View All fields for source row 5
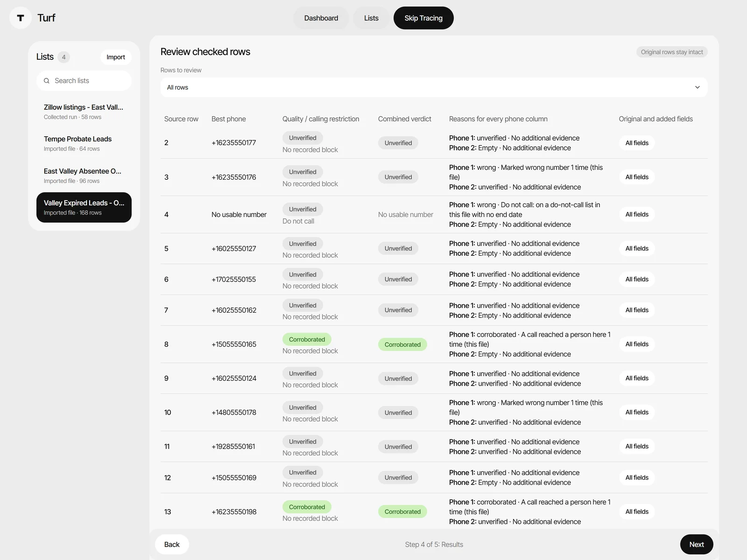Viewport: 747px width, 560px height. [637, 248]
